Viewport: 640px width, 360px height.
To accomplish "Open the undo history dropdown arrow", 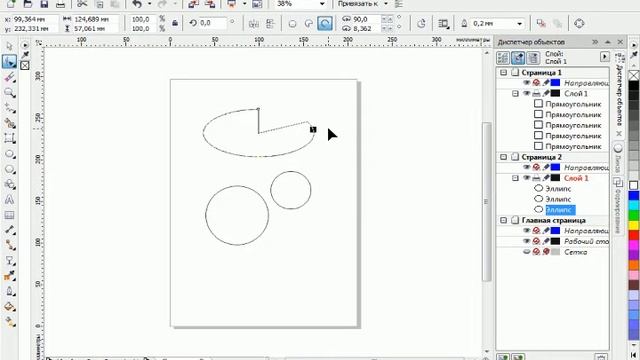I will point(149,4).
